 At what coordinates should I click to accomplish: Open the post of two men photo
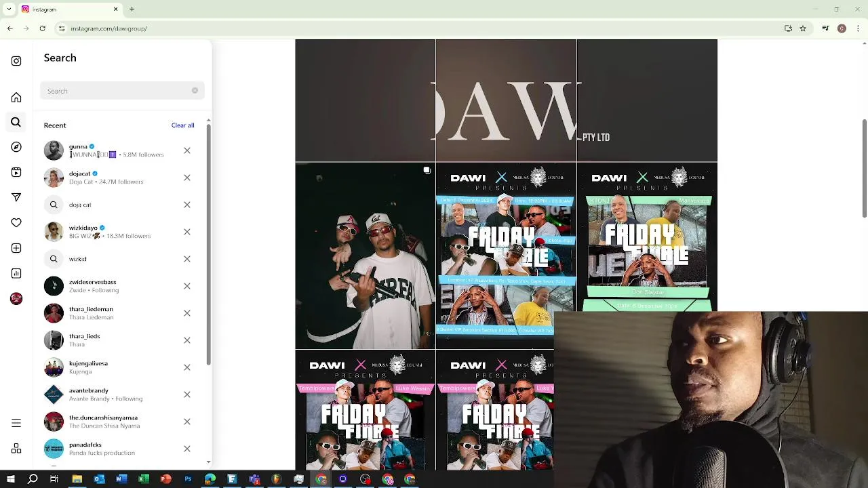365,256
